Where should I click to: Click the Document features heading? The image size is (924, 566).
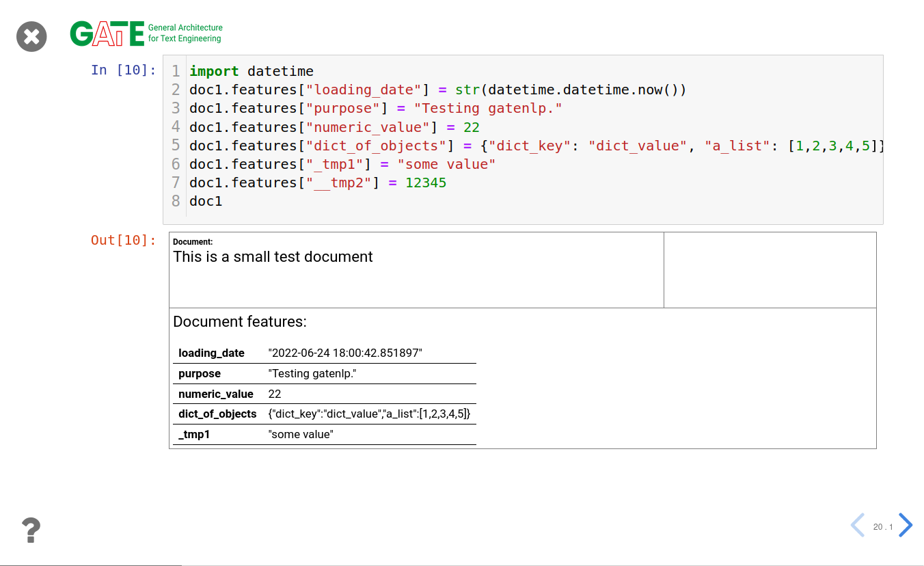point(240,322)
